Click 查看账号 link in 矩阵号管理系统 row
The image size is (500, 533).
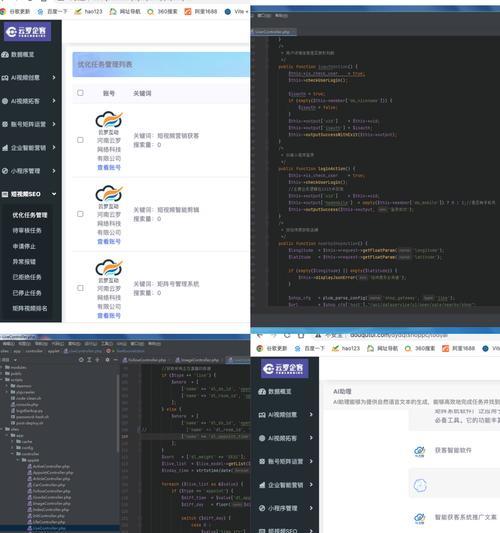pyautogui.click(x=109, y=316)
